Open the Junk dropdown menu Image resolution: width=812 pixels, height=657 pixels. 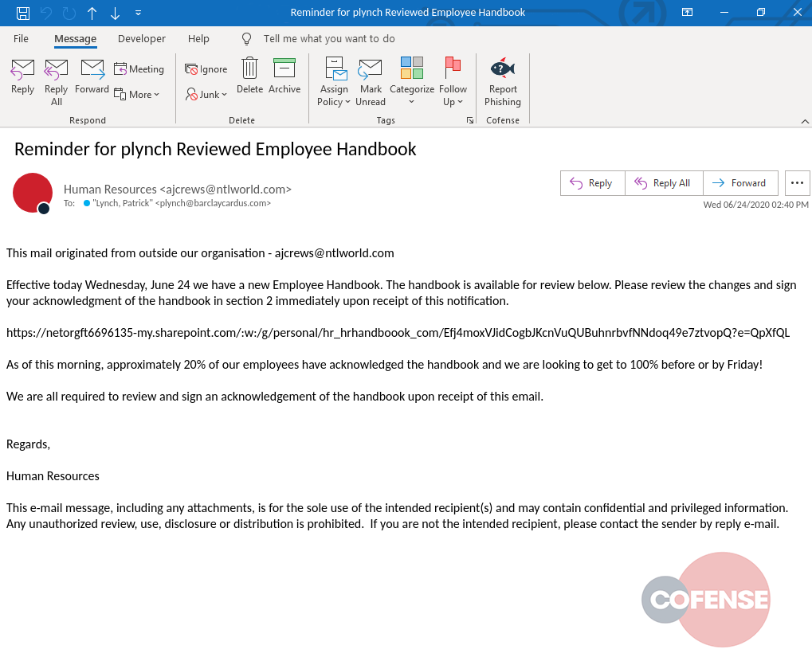click(x=206, y=94)
